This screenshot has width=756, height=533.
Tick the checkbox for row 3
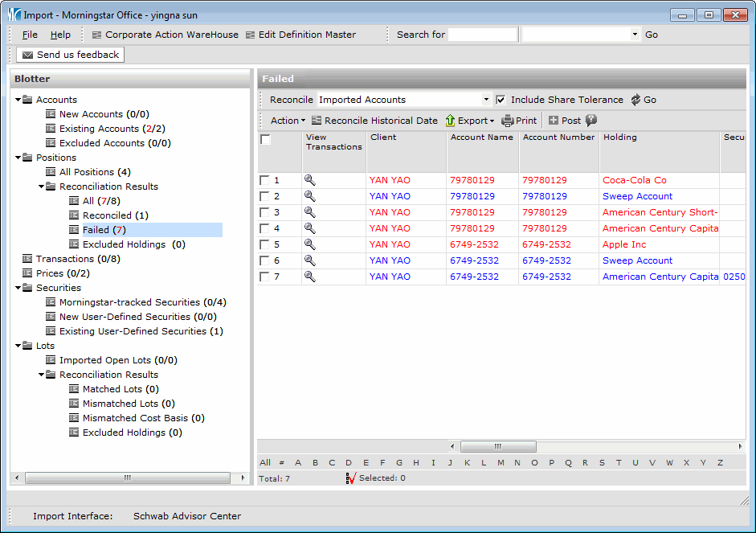264,212
